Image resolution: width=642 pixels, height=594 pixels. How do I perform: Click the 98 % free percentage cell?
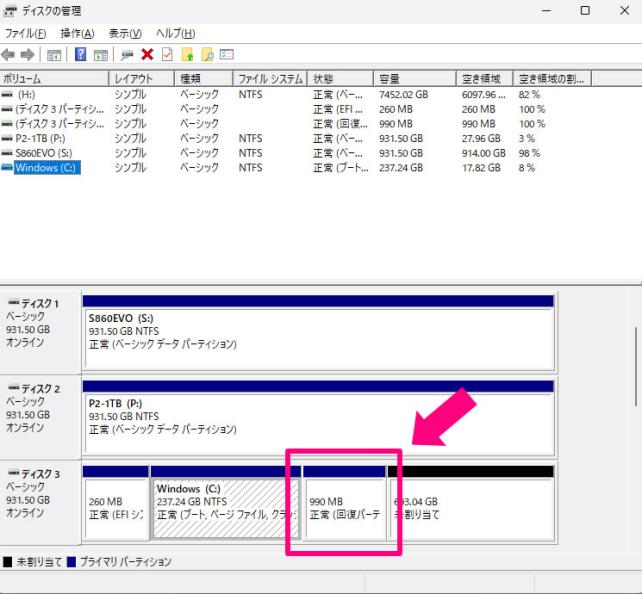pyautogui.click(x=529, y=153)
